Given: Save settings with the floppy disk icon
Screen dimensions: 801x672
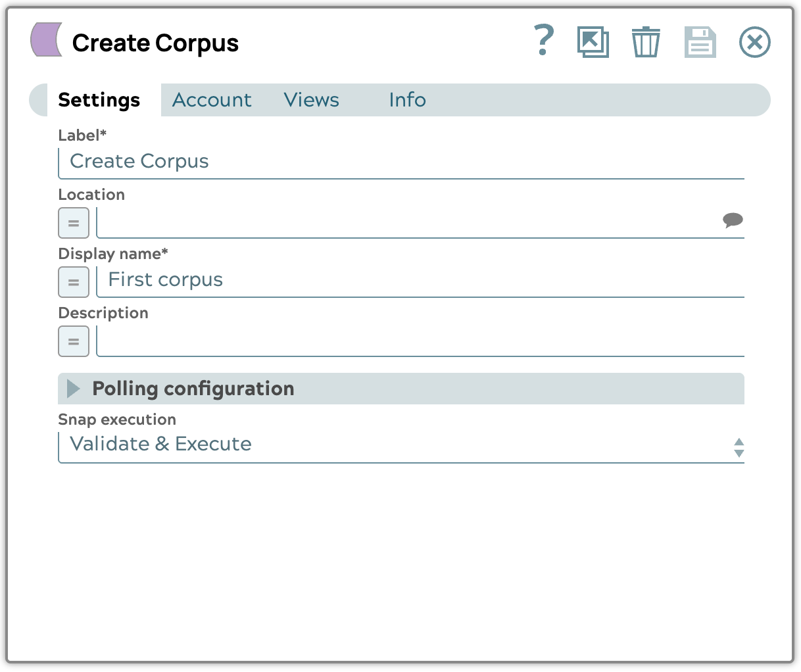Looking at the screenshot, I should point(700,42).
